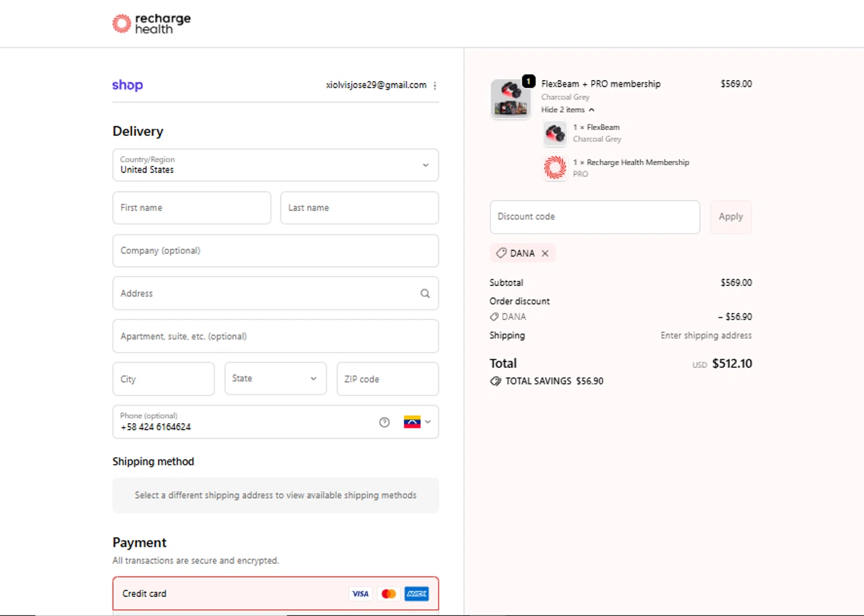Click the First name field
The height and width of the screenshot is (616, 864).
(192, 208)
